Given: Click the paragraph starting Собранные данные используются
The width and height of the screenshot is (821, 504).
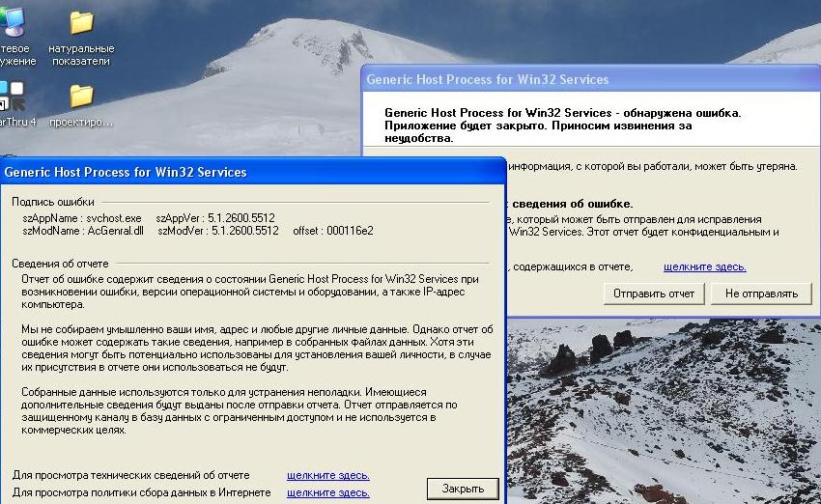Looking at the screenshot, I should click(240, 411).
